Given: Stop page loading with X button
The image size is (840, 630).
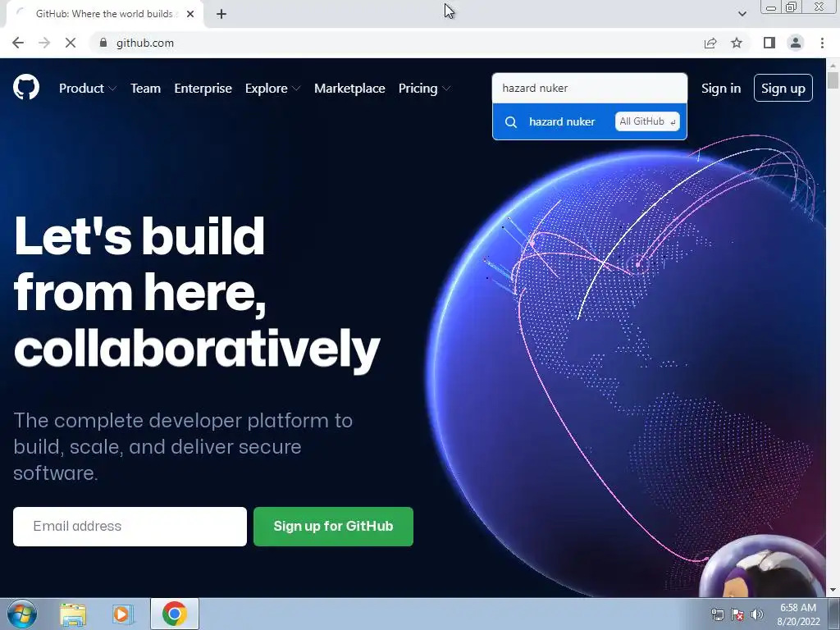Looking at the screenshot, I should point(71,43).
